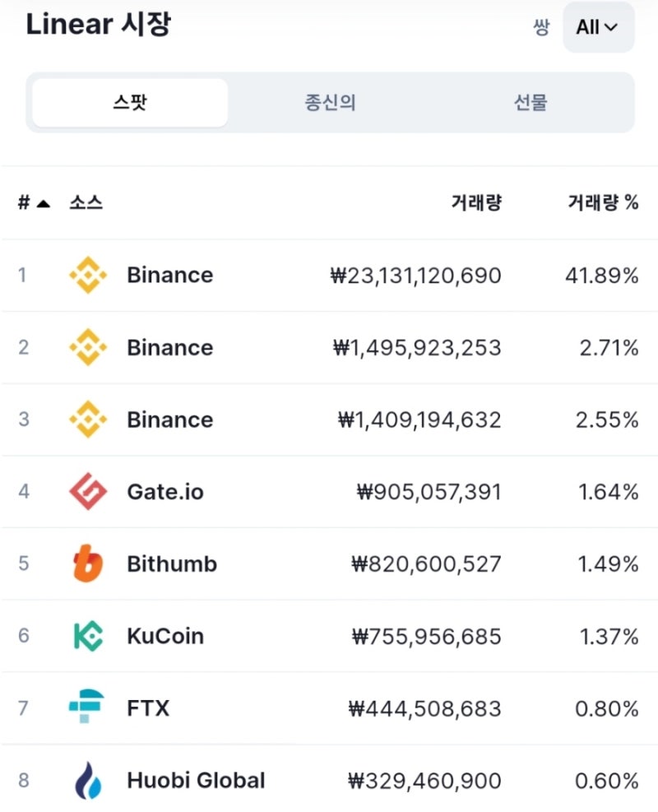Switch to the 선물 tab
Image resolution: width=658 pixels, height=812 pixels.
click(531, 103)
